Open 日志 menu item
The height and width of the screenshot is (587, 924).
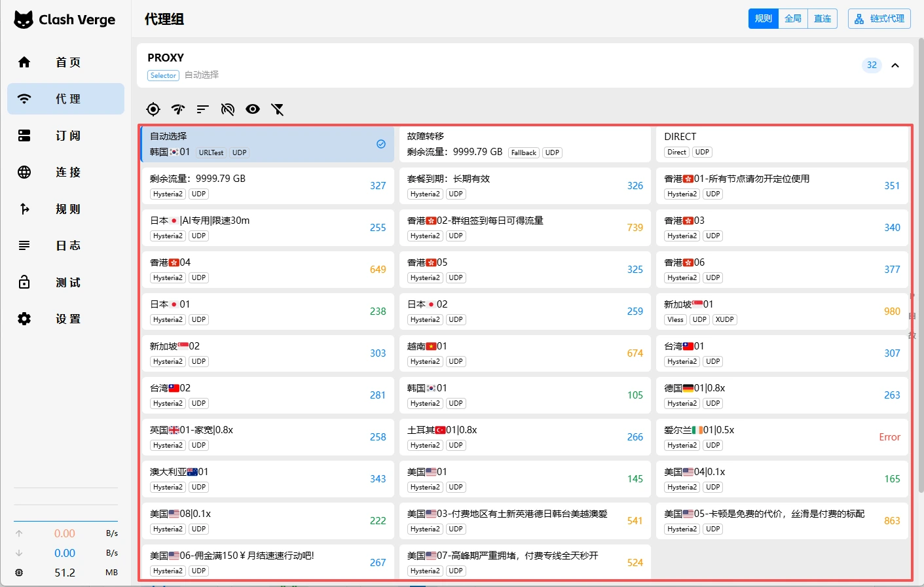[65, 245]
